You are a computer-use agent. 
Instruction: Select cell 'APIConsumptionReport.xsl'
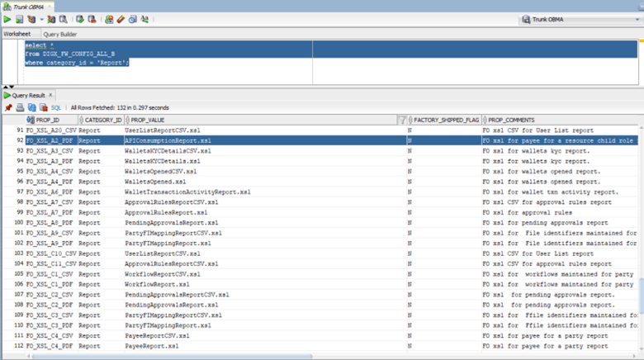[x=168, y=140]
